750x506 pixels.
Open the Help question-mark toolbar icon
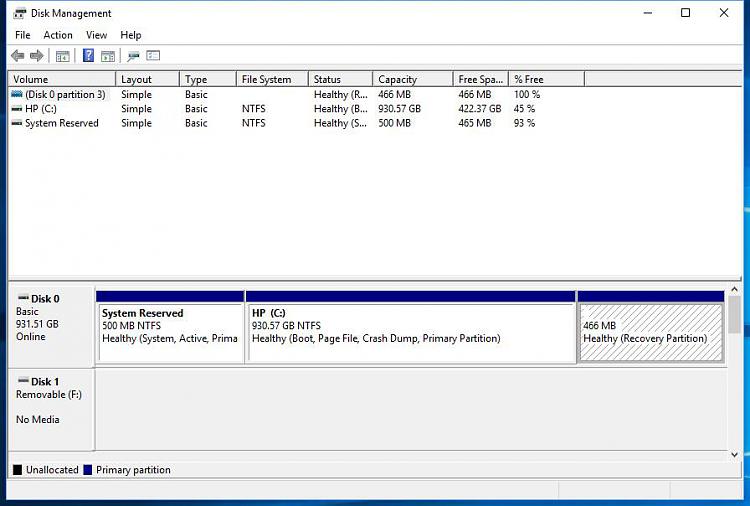coord(88,55)
